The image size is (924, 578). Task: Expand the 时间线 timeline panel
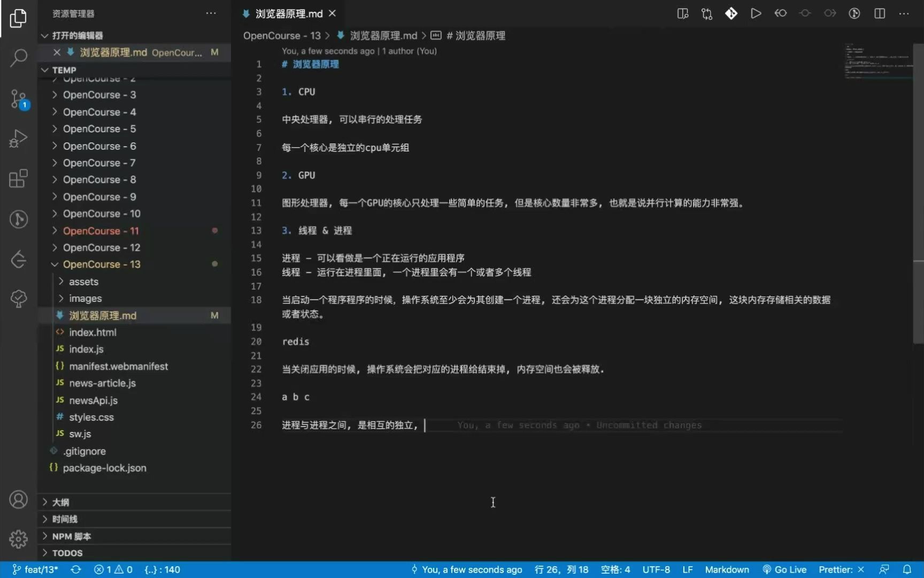pyautogui.click(x=134, y=519)
